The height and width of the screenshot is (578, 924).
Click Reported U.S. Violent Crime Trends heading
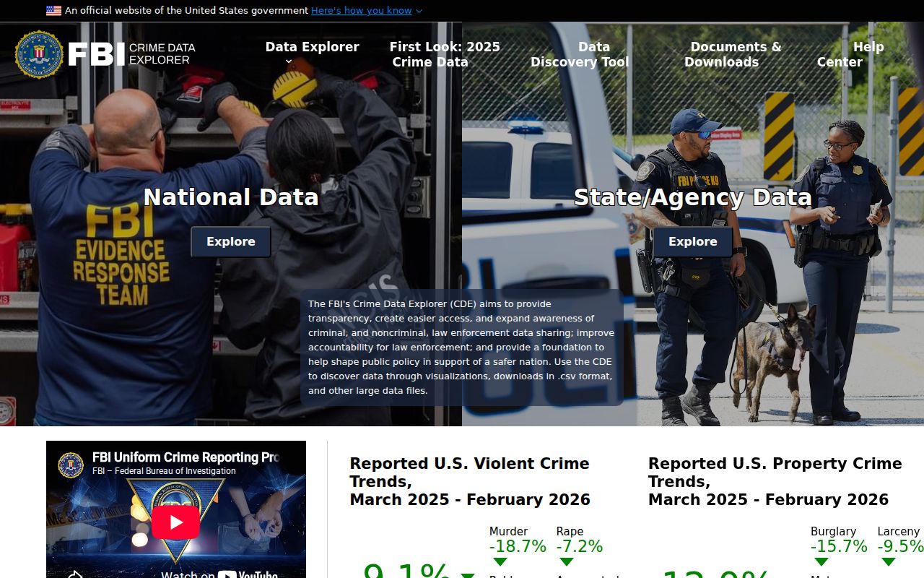(x=470, y=481)
